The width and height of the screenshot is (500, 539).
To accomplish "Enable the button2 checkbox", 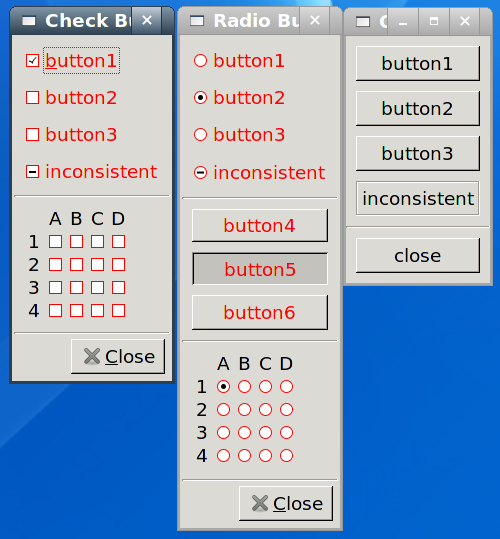I will 32,98.
